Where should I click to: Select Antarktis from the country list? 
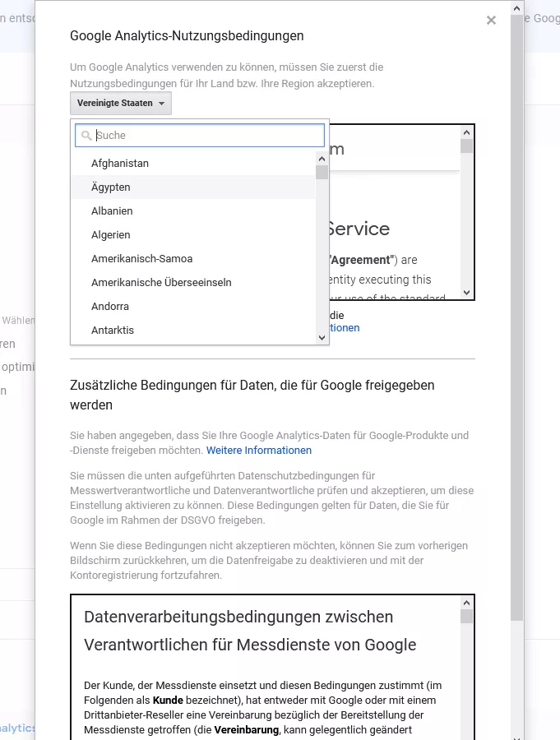[193, 330]
